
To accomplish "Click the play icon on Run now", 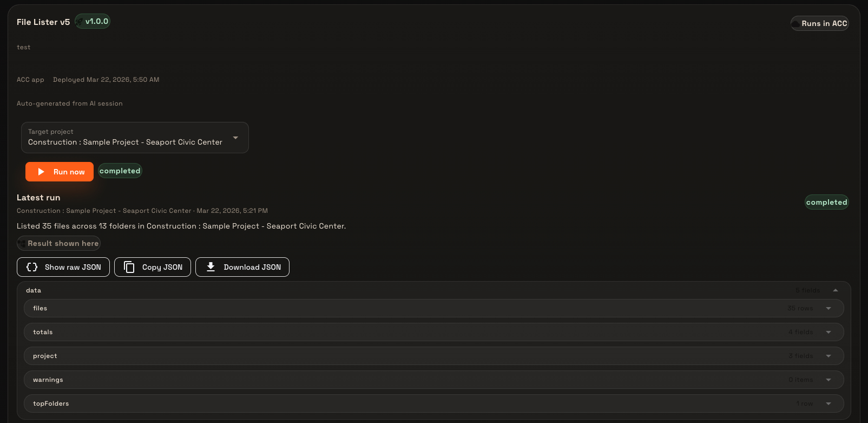I will (x=41, y=172).
